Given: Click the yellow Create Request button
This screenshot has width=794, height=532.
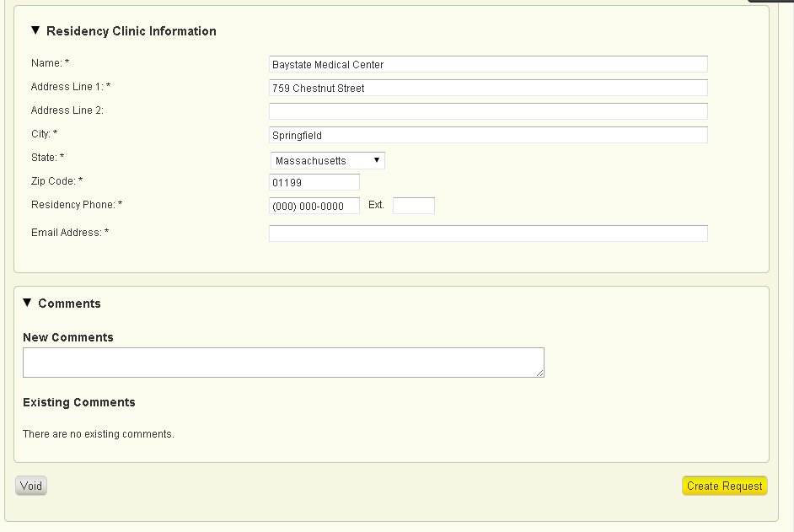Looking at the screenshot, I should click(724, 486).
